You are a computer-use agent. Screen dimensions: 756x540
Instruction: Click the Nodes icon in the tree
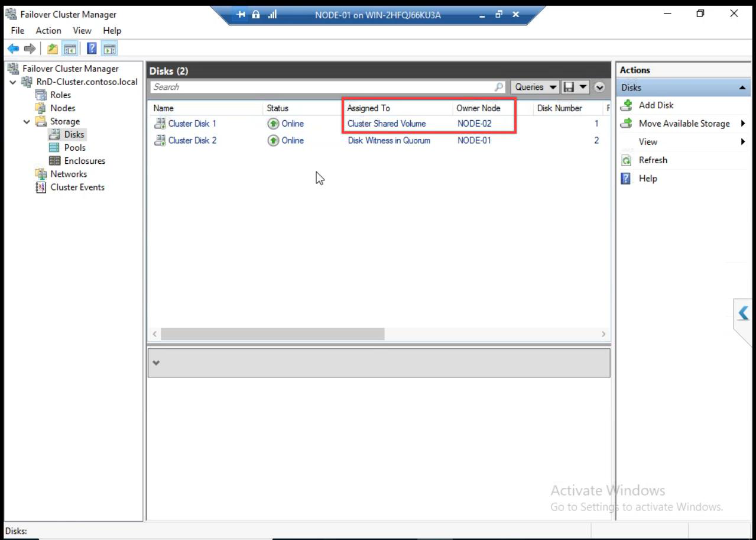41,108
